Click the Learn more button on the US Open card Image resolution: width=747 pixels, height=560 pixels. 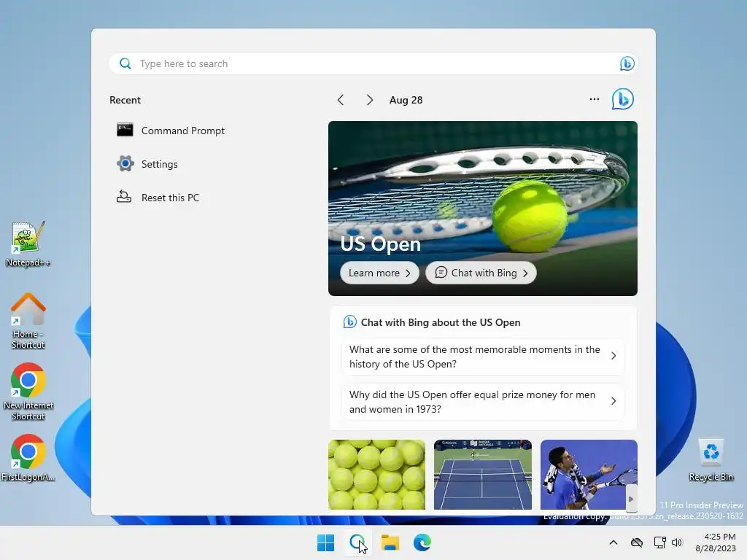(x=379, y=273)
